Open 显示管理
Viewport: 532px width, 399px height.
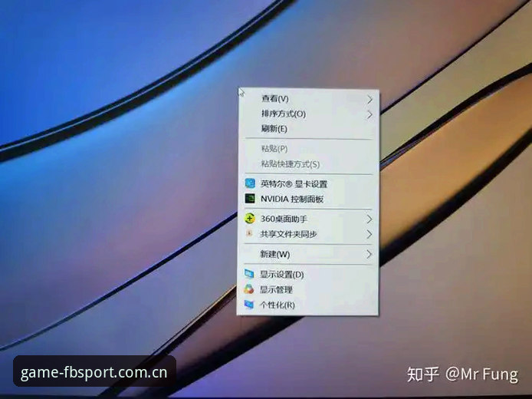tap(308, 289)
